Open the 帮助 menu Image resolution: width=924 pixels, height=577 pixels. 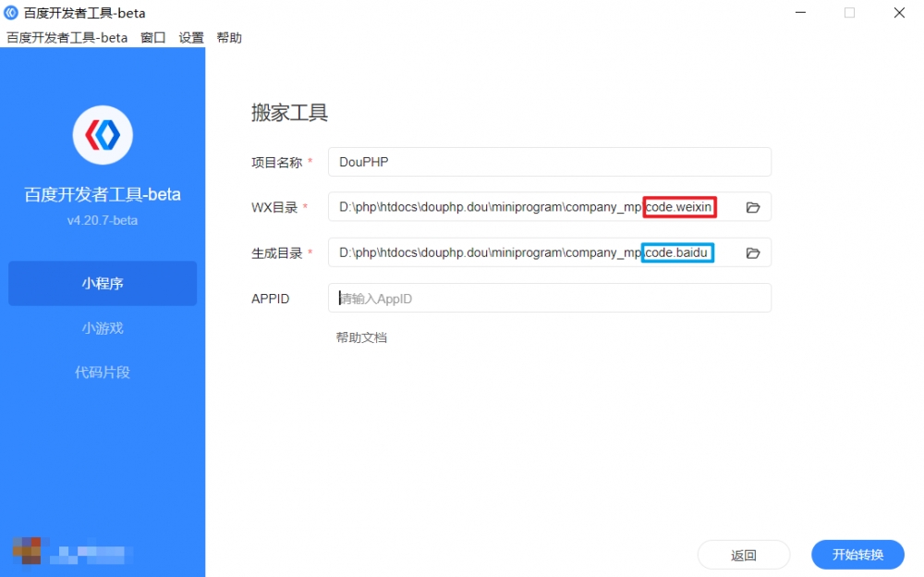[x=229, y=38]
